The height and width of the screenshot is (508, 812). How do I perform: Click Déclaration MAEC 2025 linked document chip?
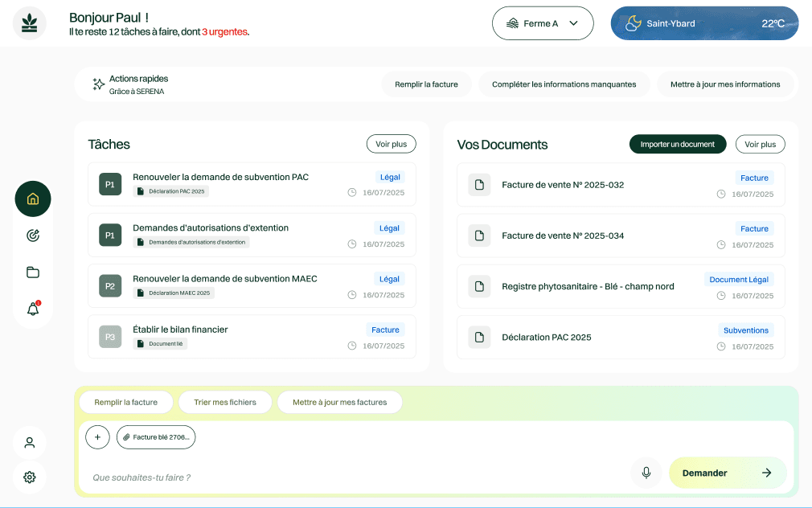[x=174, y=293]
